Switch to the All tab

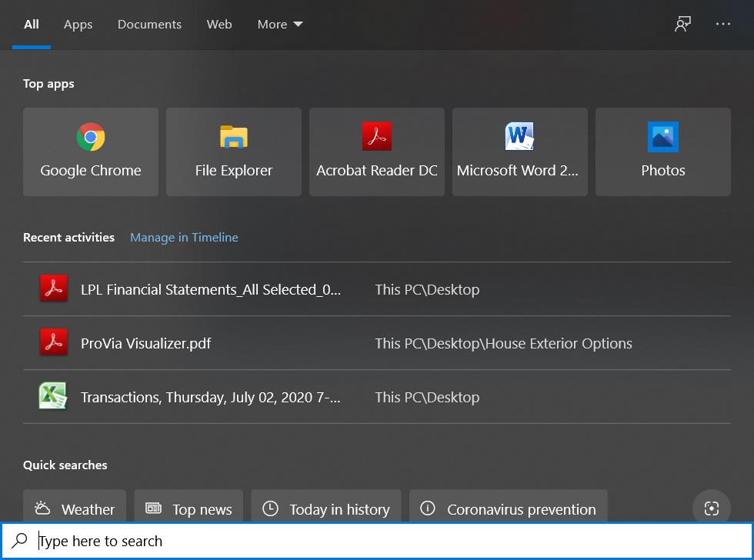32,25
